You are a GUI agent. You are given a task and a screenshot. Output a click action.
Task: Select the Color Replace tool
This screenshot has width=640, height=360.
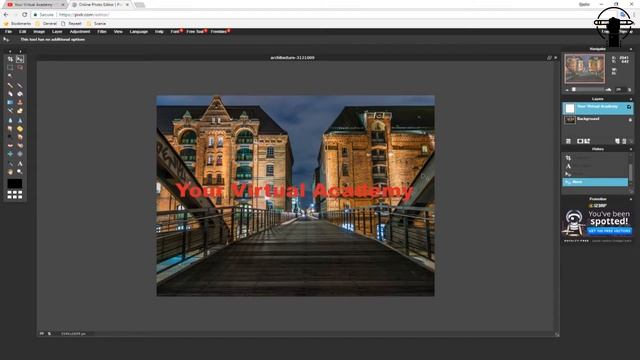pos(10,111)
